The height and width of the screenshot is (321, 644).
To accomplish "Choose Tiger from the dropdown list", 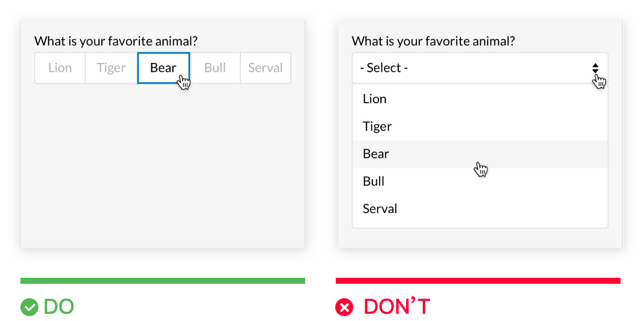I will click(x=480, y=127).
